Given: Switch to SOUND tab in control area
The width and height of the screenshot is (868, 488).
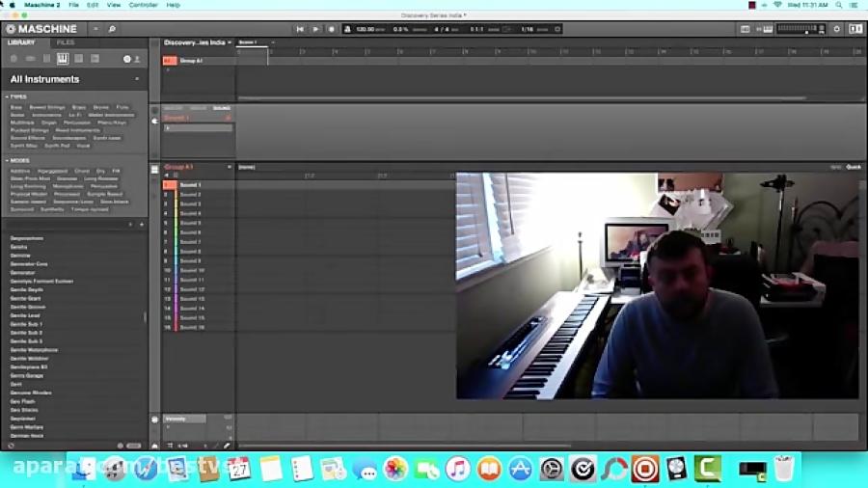Looking at the screenshot, I should 222,108.
